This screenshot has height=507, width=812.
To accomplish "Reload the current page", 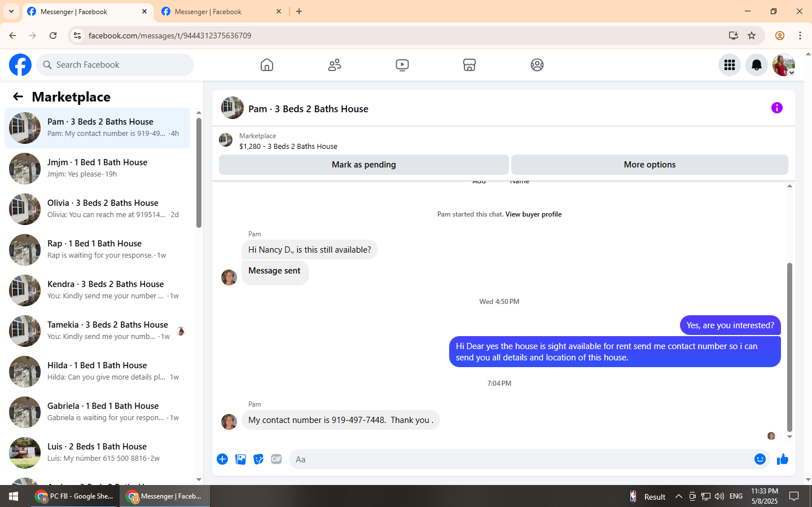I will [53, 36].
